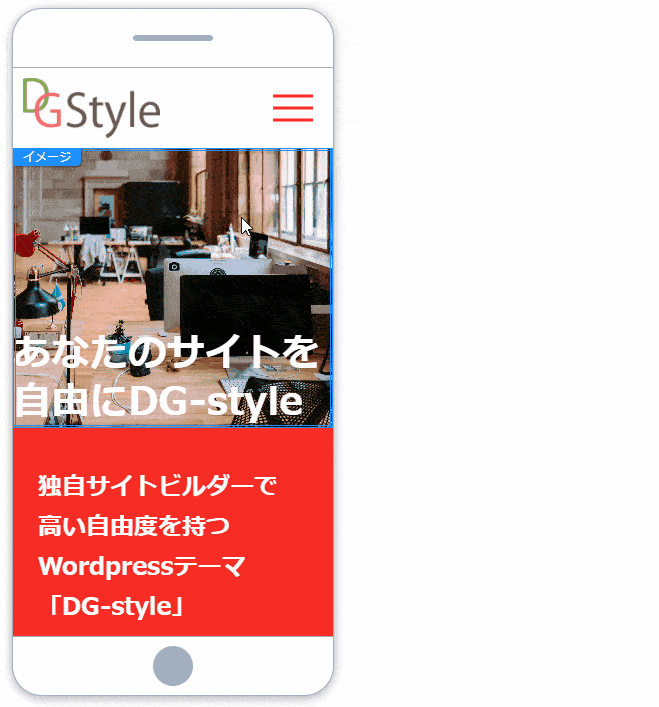659x707 pixels.
Task: Click heading line 自由にDG-style
Action: point(158,402)
